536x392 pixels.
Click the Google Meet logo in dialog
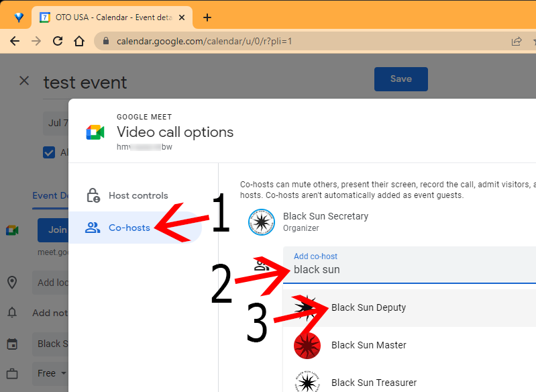tap(95, 132)
